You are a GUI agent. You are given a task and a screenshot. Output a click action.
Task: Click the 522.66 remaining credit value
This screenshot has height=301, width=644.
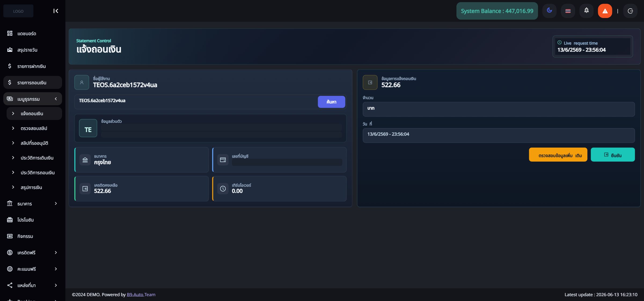(x=102, y=191)
